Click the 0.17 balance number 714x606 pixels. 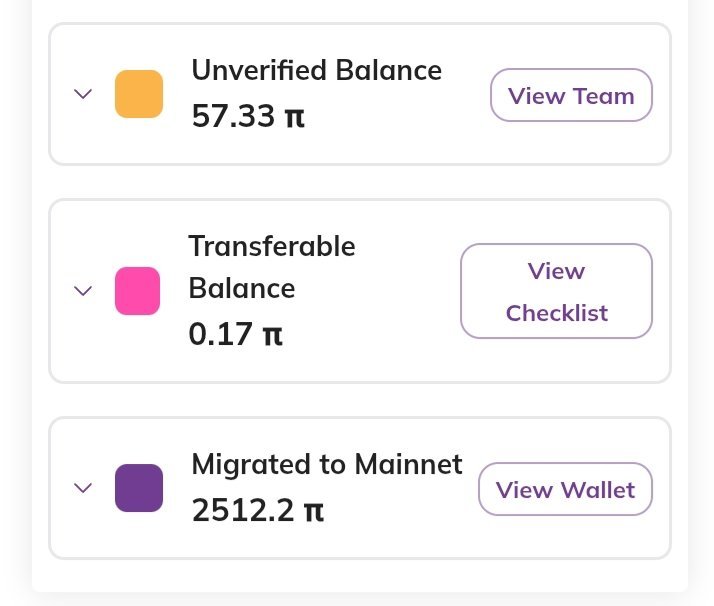point(219,333)
